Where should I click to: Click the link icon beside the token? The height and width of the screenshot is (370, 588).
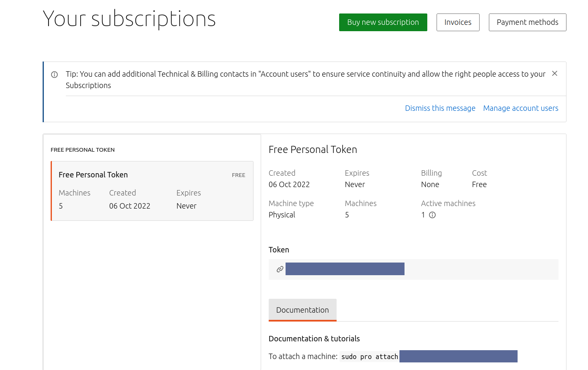280,269
